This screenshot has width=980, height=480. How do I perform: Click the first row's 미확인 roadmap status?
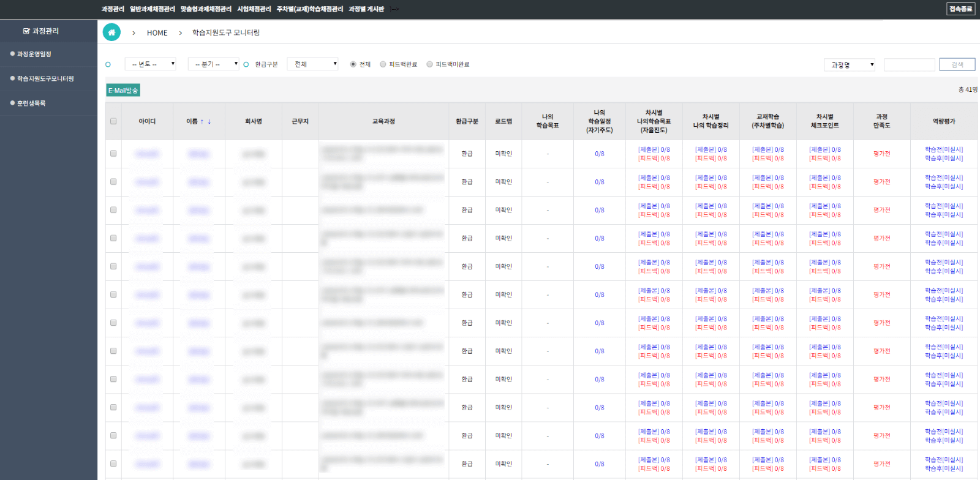503,154
